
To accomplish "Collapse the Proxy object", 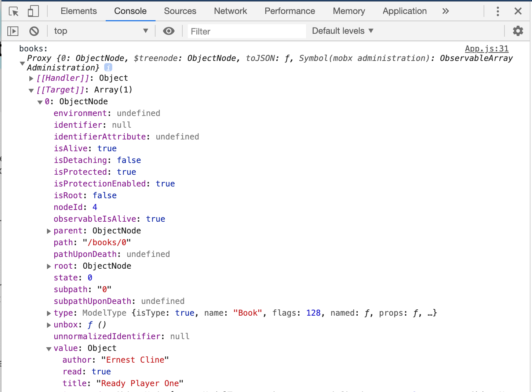I will pos(22,63).
